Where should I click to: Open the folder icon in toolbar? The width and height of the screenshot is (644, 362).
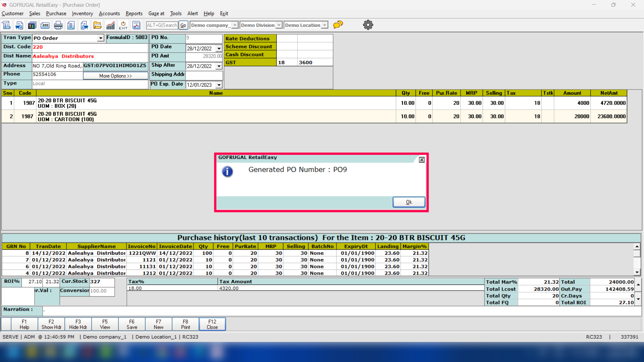pos(97,25)
